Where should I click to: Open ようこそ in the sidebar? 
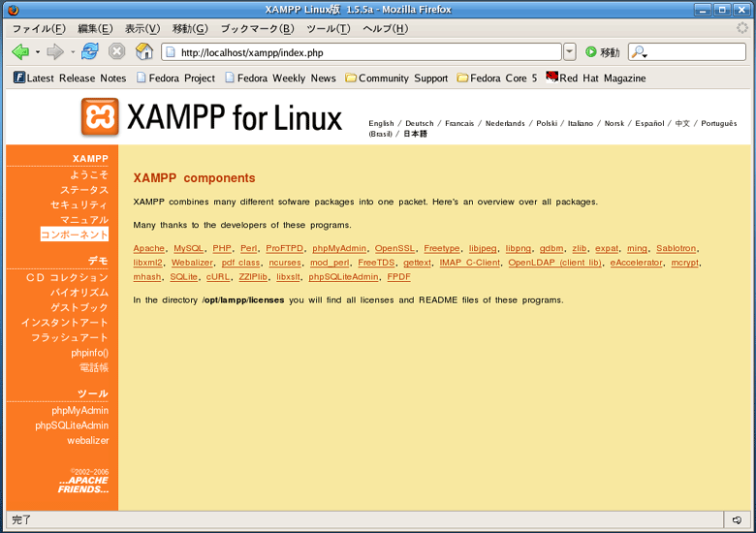click(x=89, y=174)
